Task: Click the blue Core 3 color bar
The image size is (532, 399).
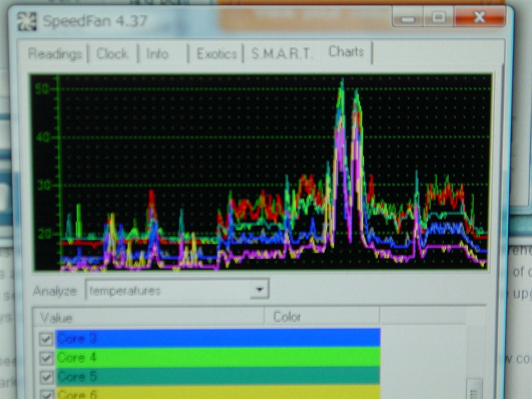Action: pos(218,338)
